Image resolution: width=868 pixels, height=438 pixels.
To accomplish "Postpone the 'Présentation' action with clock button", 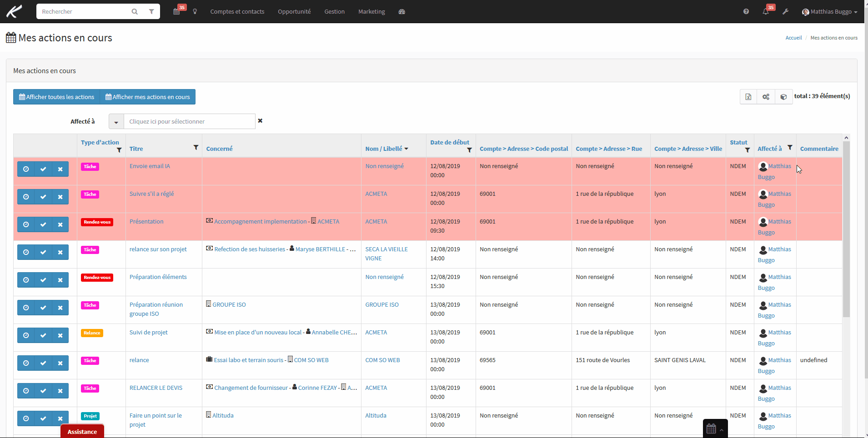I will 26,224.
